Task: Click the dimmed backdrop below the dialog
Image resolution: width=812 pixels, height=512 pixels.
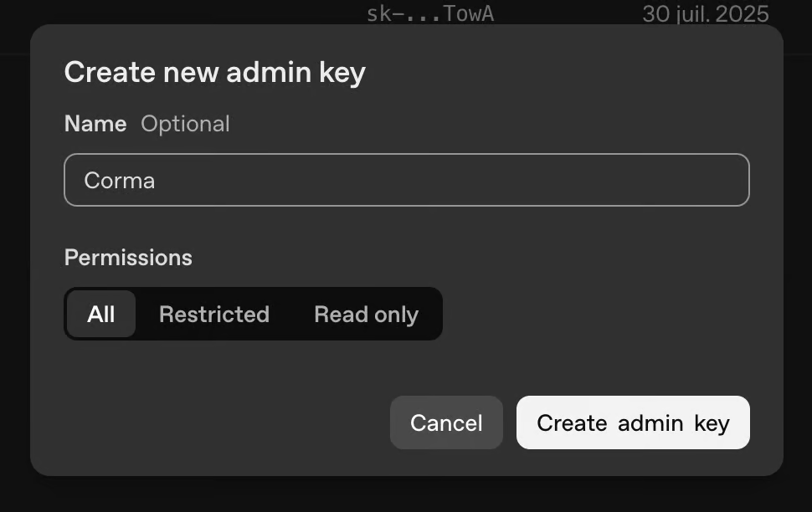Action: tap(406, 495)
